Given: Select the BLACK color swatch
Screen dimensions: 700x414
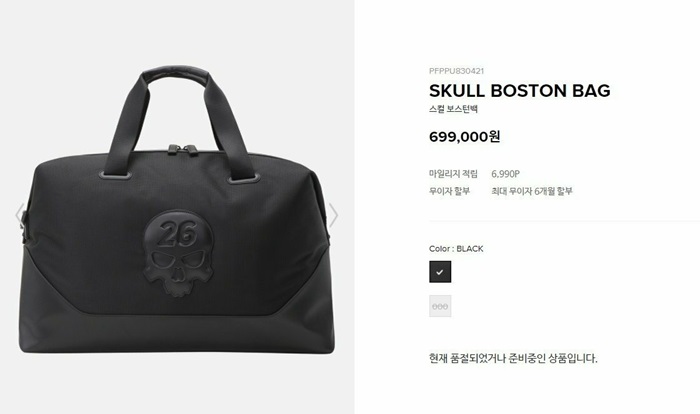Looking at the screenshot, I should coord(440,272).
